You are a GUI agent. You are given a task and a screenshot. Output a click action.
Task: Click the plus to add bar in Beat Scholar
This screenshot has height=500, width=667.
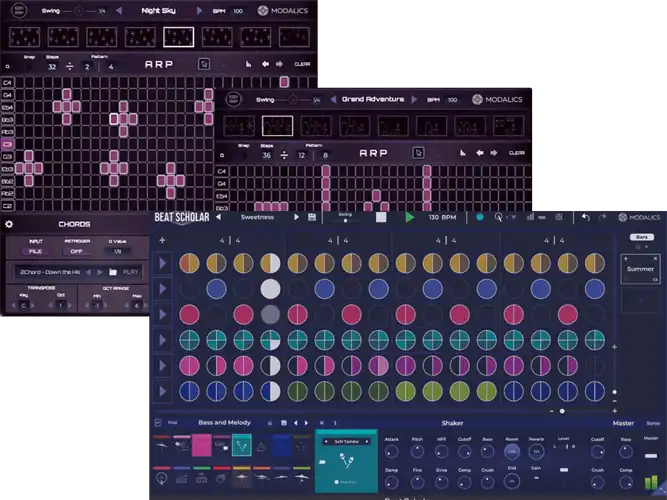(162, 240)
